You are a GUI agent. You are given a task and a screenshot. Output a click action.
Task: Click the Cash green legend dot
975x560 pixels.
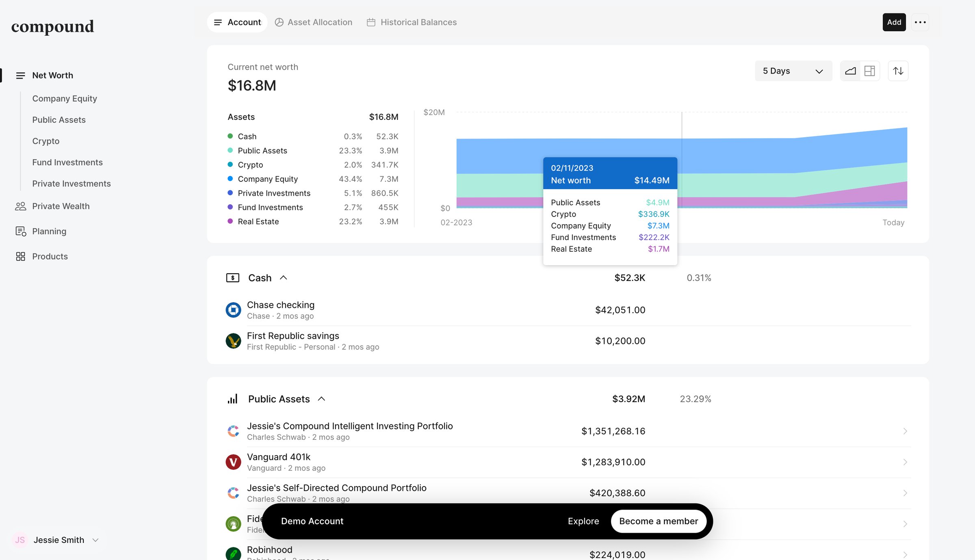coord(230,136)
